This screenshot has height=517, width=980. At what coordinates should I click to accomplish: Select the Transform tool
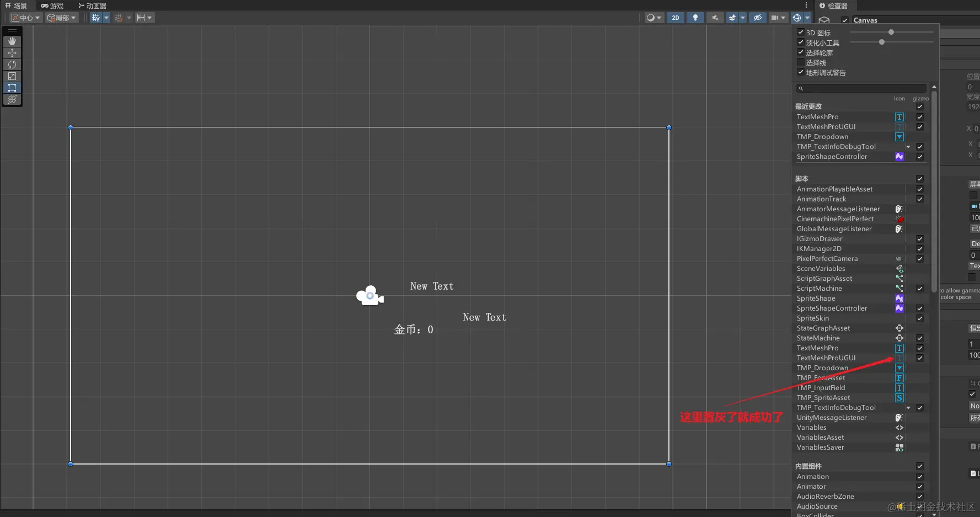point(12,99)
